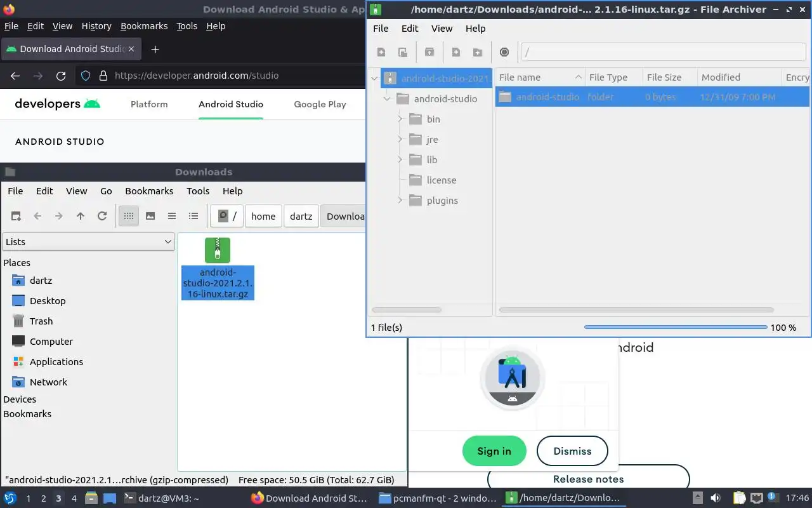Sort by File Size column
The height and width of the screenshot is (508, 812).
[x=669, y=77]
